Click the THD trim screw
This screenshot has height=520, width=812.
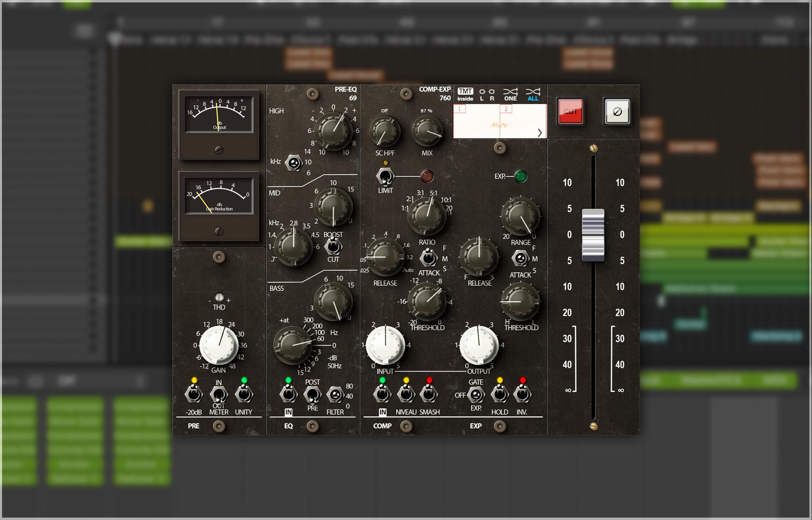tap(219, 297)
